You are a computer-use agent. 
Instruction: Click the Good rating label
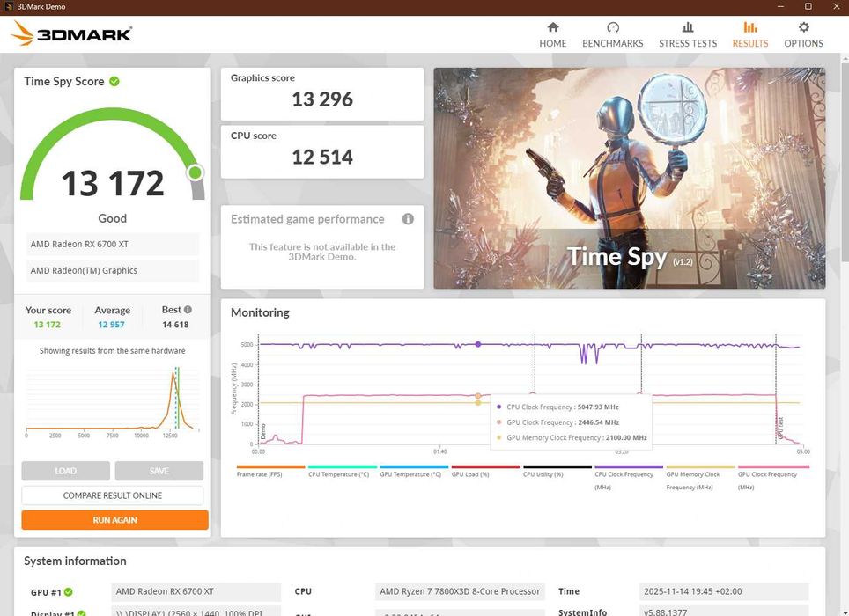[x=112, y=218]
